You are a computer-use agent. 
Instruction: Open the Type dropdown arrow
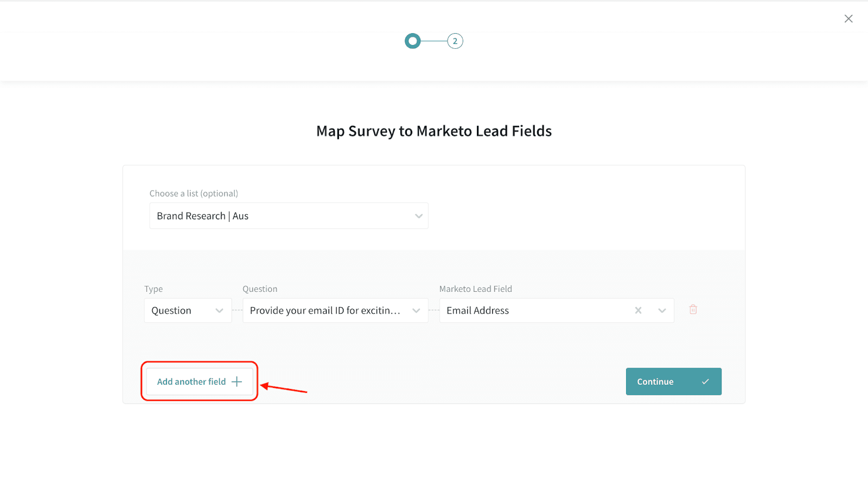click(x=219, y=311)
